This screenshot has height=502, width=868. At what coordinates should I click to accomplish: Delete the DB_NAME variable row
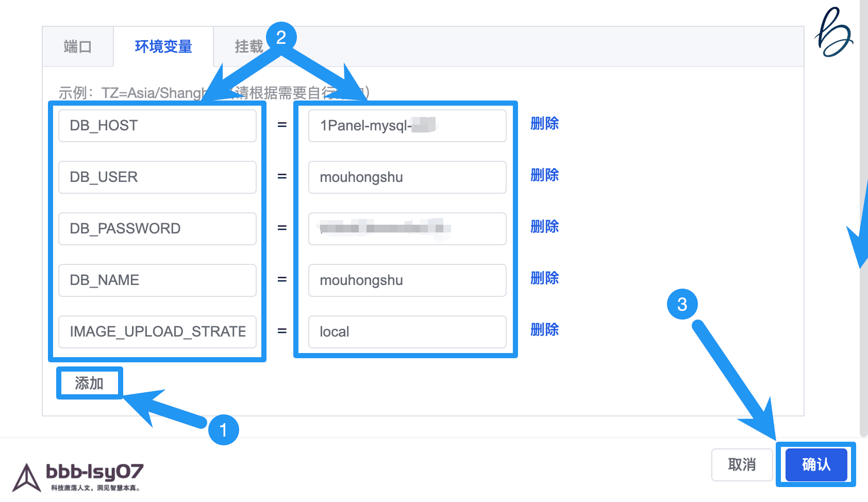(544, 278)
